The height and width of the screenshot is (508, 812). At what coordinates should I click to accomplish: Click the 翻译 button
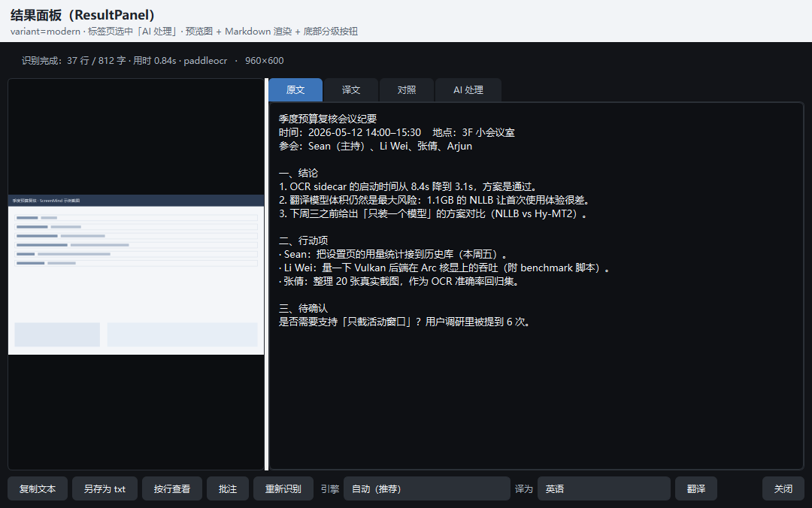click(696, 489)
